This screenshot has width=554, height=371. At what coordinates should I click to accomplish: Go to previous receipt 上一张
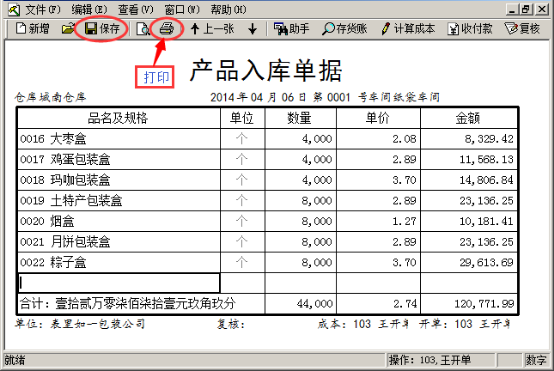point(212,29)
